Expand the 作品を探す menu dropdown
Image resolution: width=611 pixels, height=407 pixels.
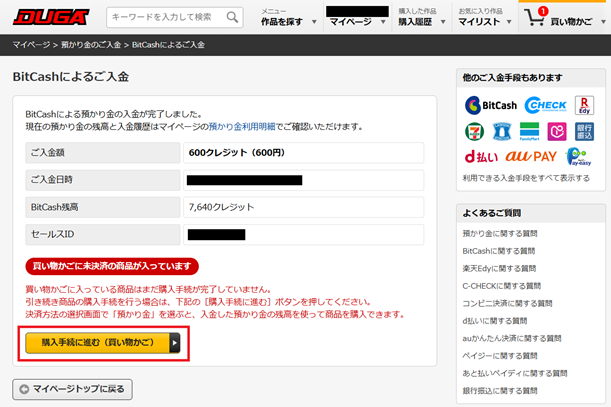314,22
